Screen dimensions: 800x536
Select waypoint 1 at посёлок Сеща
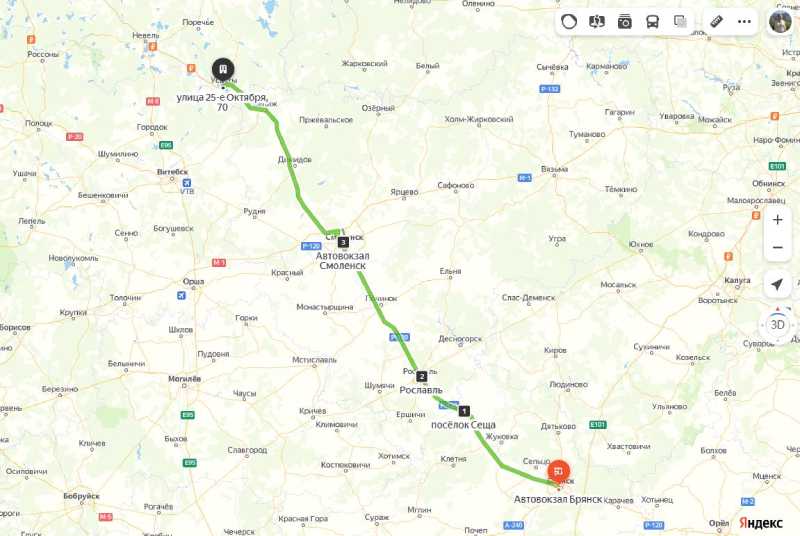click(x=464, y=411)
